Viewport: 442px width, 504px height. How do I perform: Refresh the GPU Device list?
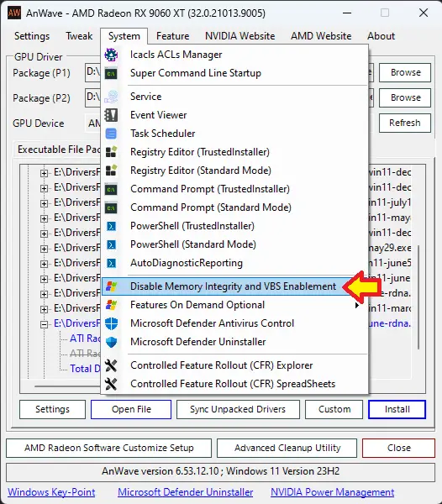click(x=405, y=123)
